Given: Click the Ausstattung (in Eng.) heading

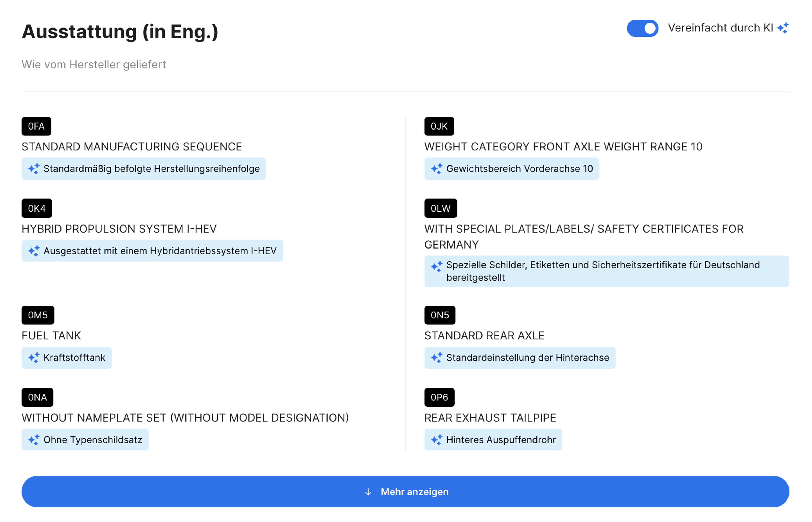Looking at the screenshot, I should click(x=120, y=32).
